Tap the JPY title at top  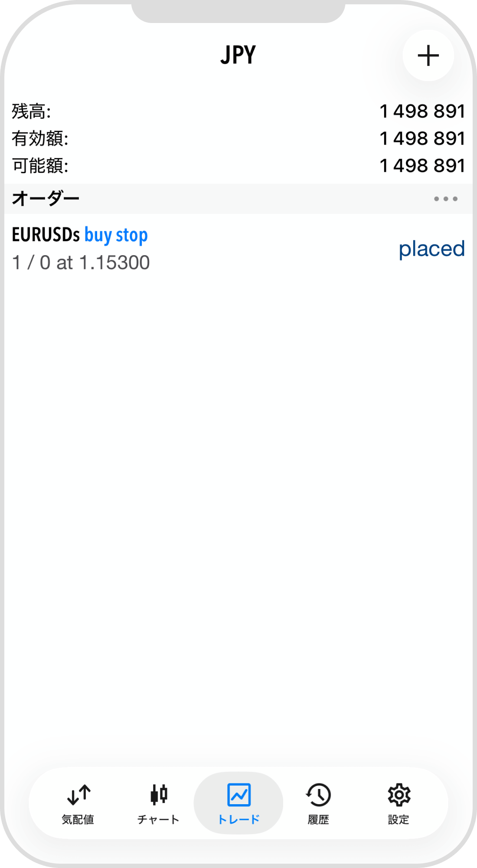[x=238, y=55]
